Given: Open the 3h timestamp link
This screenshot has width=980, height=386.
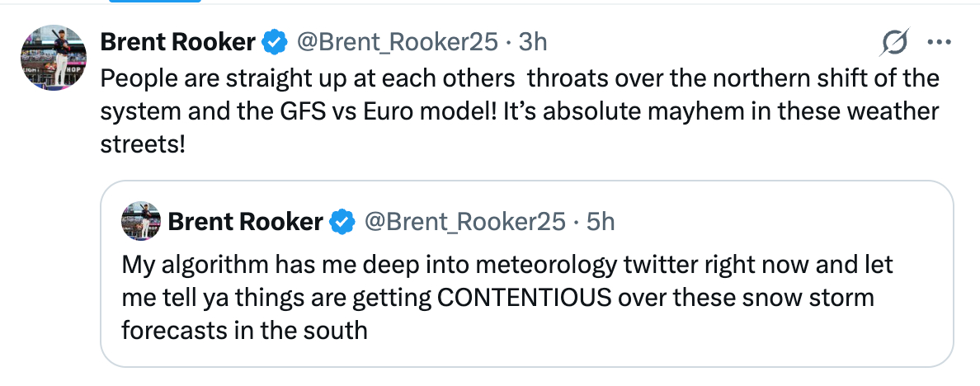Looking at the screenshot, I should (532, 41).
